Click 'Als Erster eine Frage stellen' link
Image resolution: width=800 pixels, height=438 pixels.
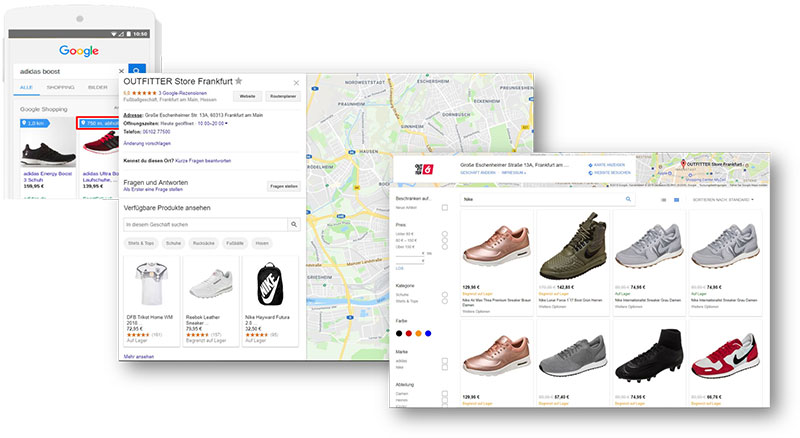coord(153,189)
